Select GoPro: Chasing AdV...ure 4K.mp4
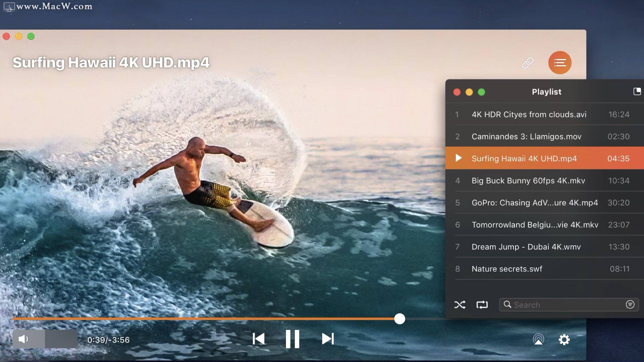This screenshot has height=362, width=644. point(535,202)
